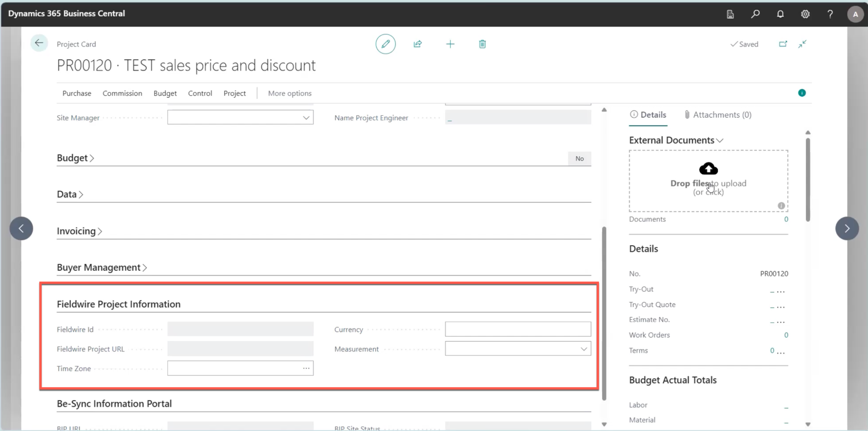Click the pencil edit icon
This screenshot has height=431, width=868.
coord(385,44)
